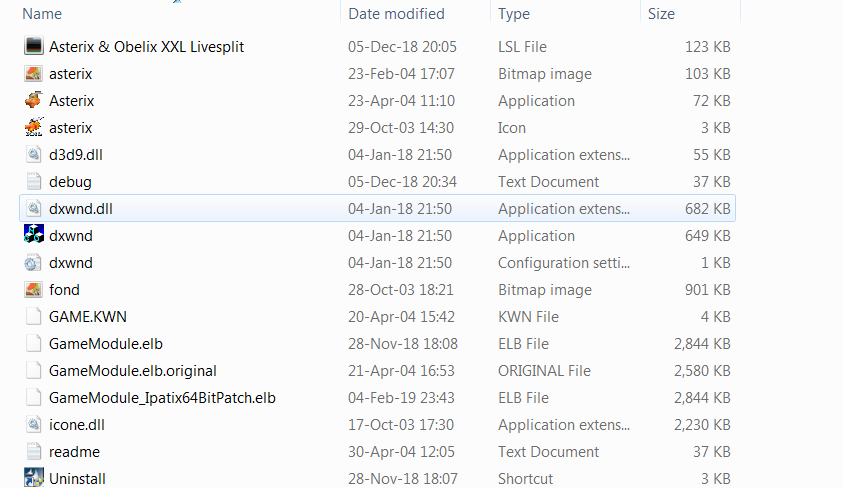Click the date 23-Feb-04 17:07
Image resolution: width=842 pixels, height=488 pixels.
tap(401, 74)
